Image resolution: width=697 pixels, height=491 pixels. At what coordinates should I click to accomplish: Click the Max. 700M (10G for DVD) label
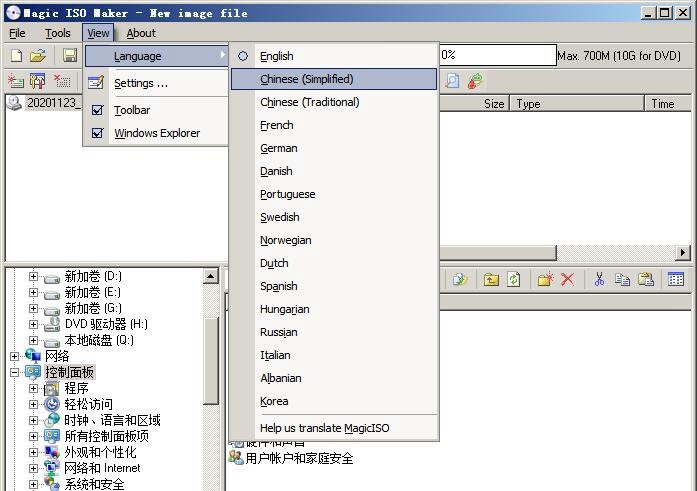point(619,56)
